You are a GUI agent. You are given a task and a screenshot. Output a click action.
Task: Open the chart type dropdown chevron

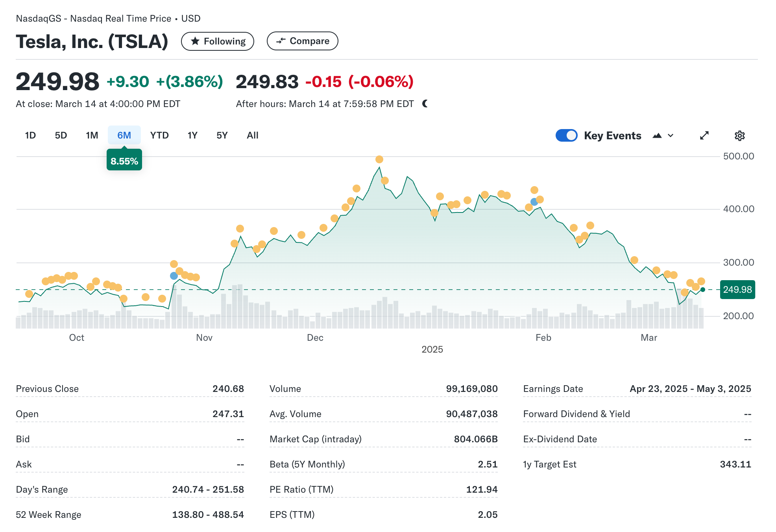(671, 136)
